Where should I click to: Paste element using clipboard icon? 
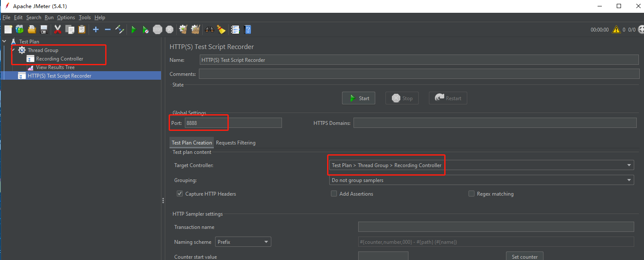82,29
